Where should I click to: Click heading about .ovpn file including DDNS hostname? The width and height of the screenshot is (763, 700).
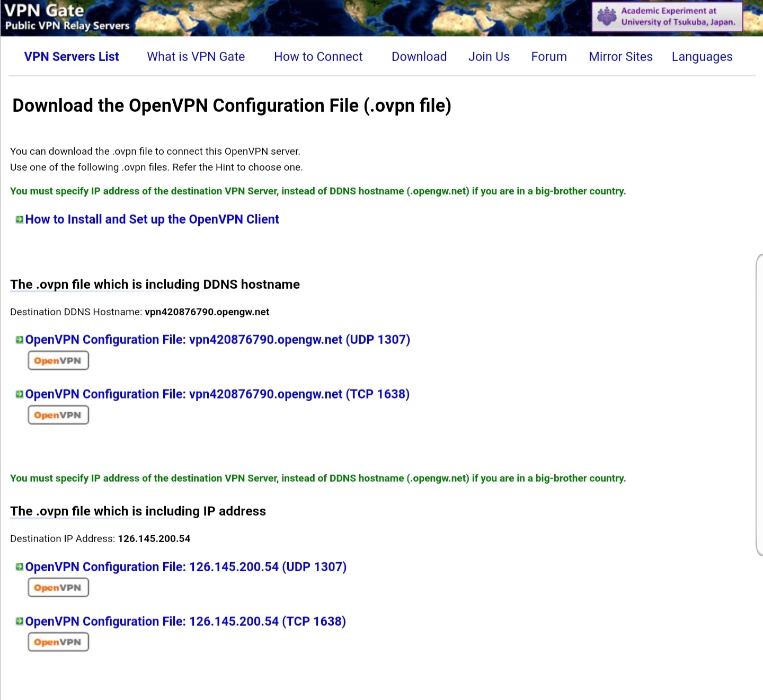[x=155, y=285]
